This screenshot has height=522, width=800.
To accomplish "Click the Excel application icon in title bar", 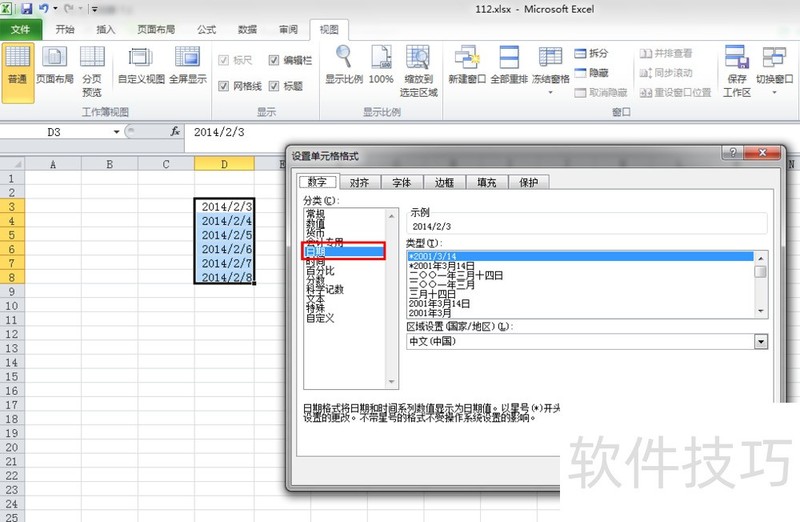I will 6,8.
